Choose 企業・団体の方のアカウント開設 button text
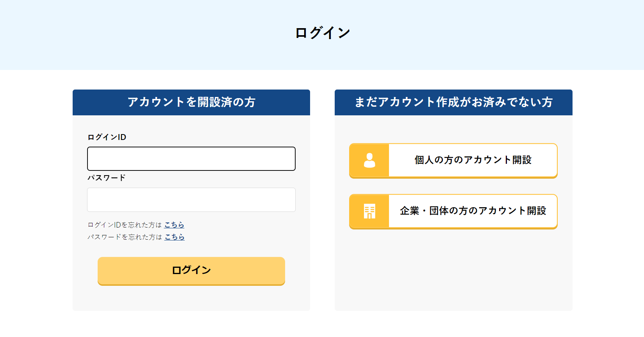The height and width of the screenshot is (337, 644). pyautogui.click(x=473, y=211)
